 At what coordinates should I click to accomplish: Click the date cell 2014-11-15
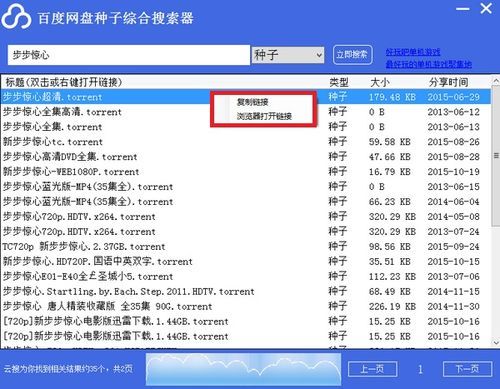[454, 292]
